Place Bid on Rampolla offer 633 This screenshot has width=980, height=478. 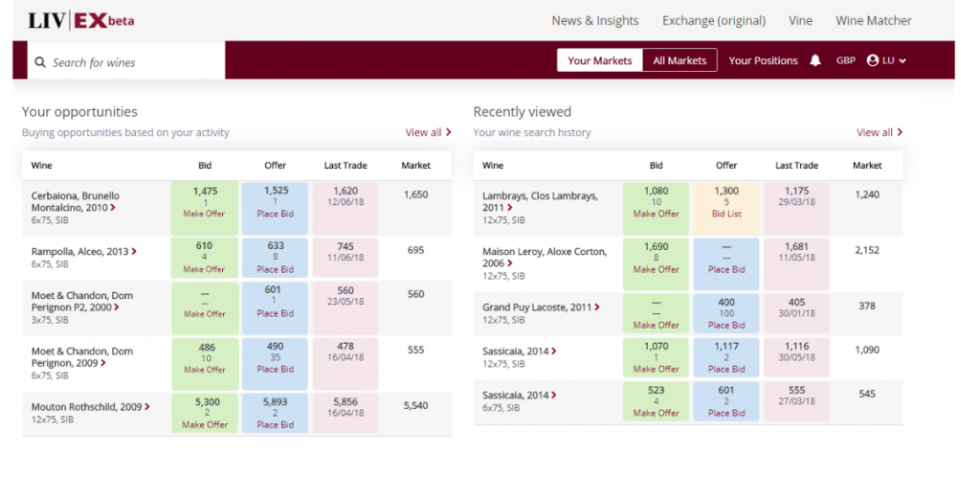(x=276, y=269)
